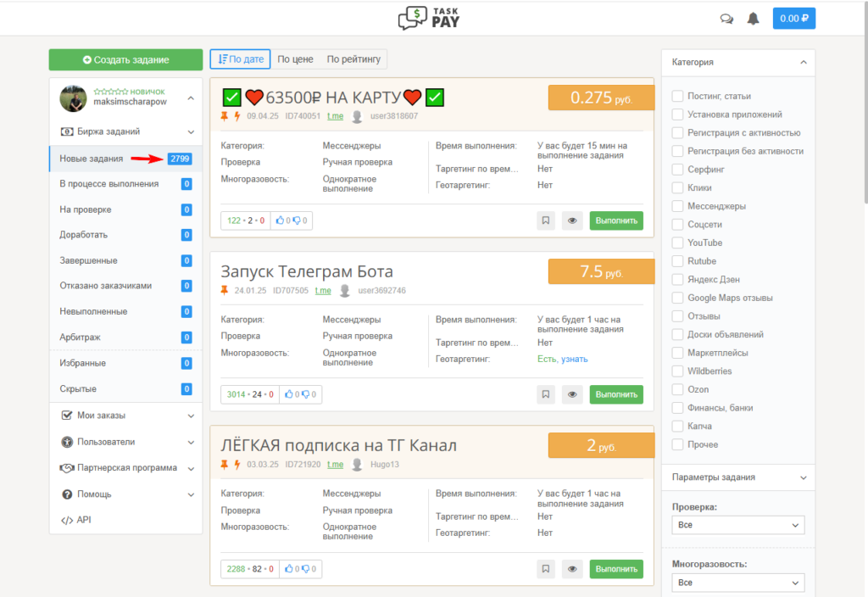The image size is (868, 597).
Task: Expand the Мои заказы menu
Action: (126, 416)
